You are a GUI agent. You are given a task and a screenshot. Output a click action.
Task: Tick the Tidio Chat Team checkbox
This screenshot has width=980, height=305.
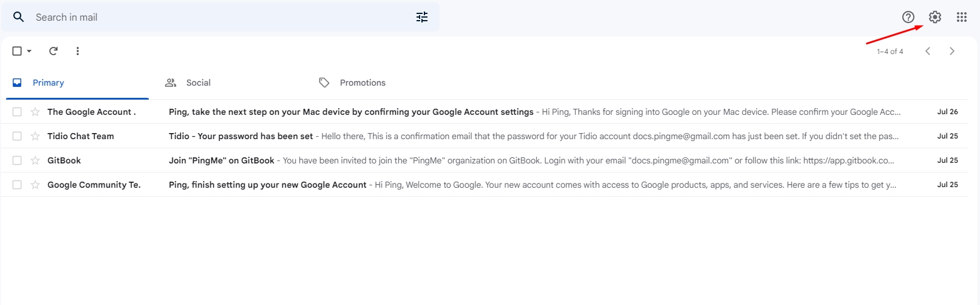pyautogui.click(x=17, y=136)
